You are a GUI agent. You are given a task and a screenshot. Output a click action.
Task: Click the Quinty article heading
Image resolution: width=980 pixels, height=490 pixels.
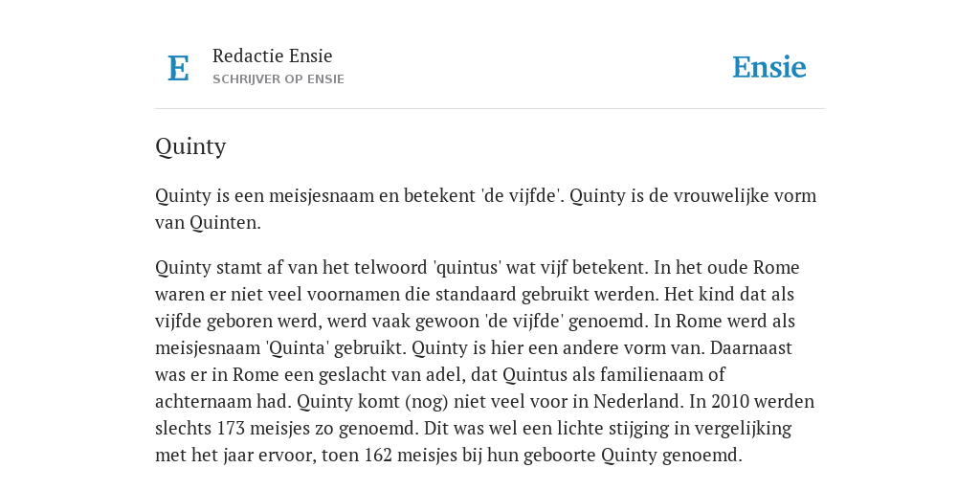click(x=190, y=146)
